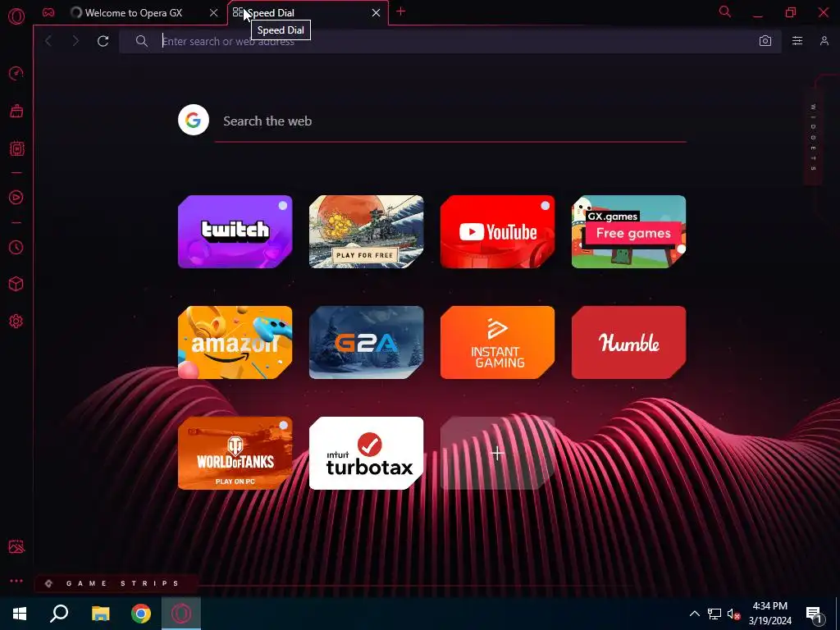Click the search tabs magnifier icon

(725, 11)
